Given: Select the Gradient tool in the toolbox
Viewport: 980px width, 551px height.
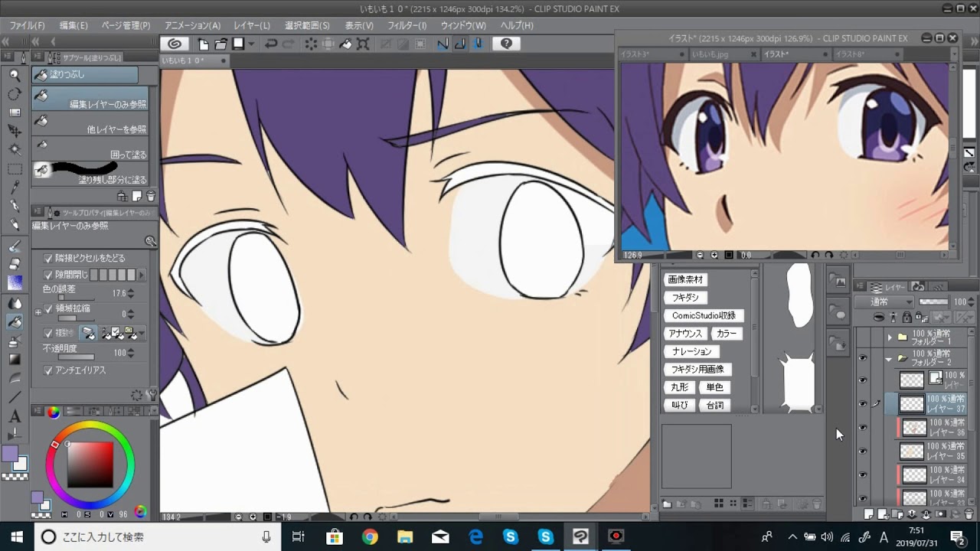Looking at the screenshot, I should click(x=15, y=359).
